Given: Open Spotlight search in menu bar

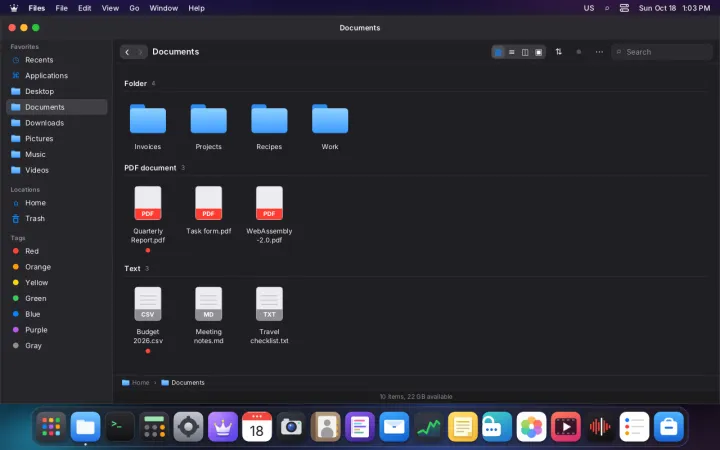Looking at the screenshot, I should click(x=607, y=8).
